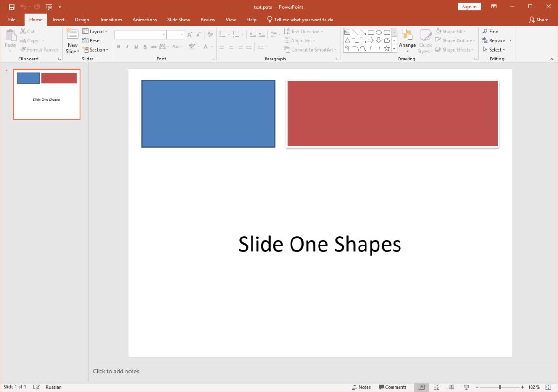Select the line arrow shape
The height and width of the screenshot is (392, 558).
pyautogui.click(x=363, y=32)
